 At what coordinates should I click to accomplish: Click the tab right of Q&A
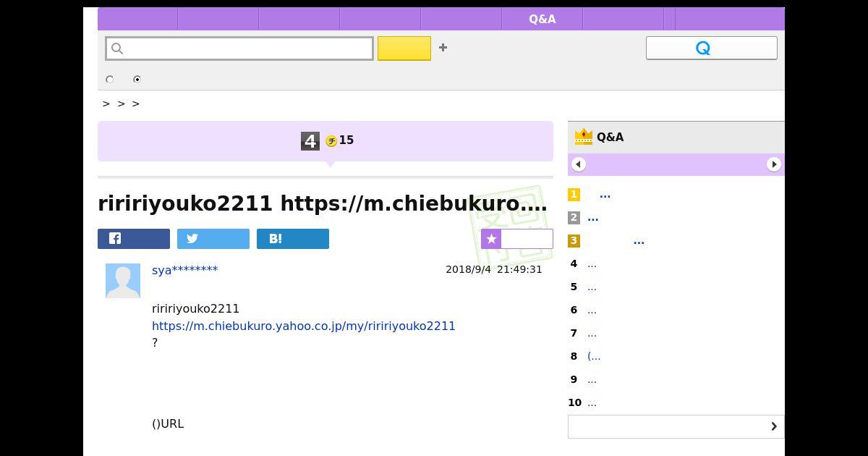tap(623, 19)
